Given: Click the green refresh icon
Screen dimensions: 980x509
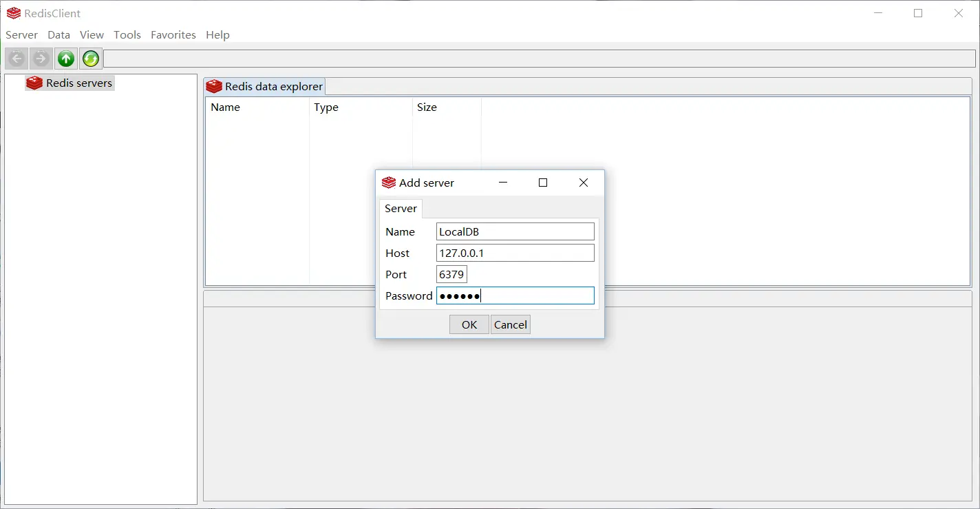Looking at the screenshot, I should pos(91,59).
